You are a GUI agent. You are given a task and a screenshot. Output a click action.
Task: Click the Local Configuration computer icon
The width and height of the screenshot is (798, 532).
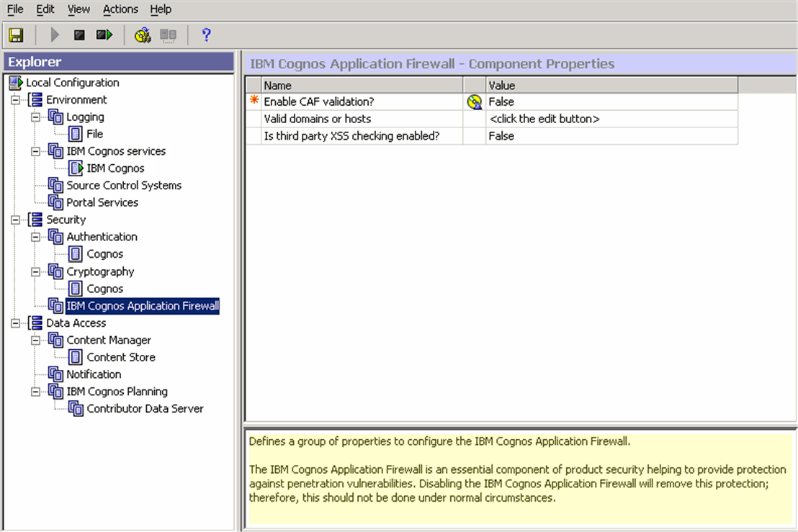17,82
